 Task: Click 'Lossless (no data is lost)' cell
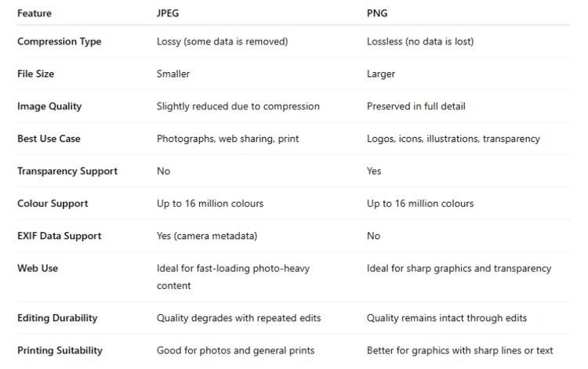[x=420, y=42]
